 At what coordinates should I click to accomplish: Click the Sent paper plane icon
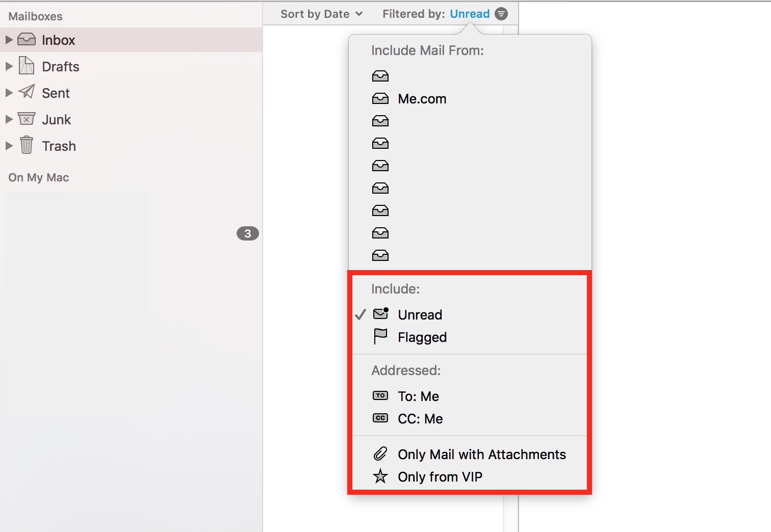pyautogui.click(x=27, y=92)
